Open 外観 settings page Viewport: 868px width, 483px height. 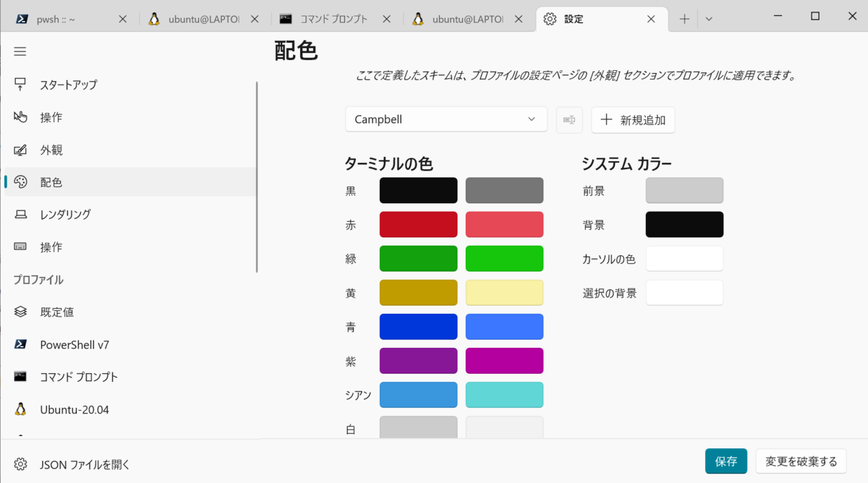pyautogui.click(x=130, y=150)
